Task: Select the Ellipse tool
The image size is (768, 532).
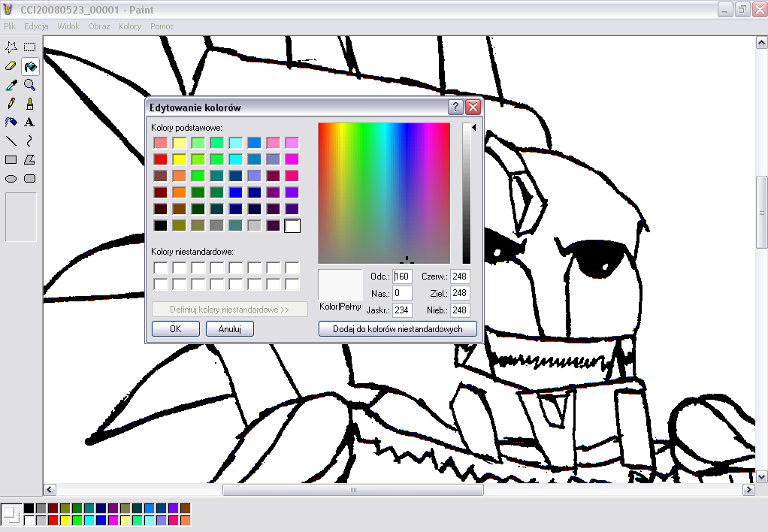Action: 11,178
